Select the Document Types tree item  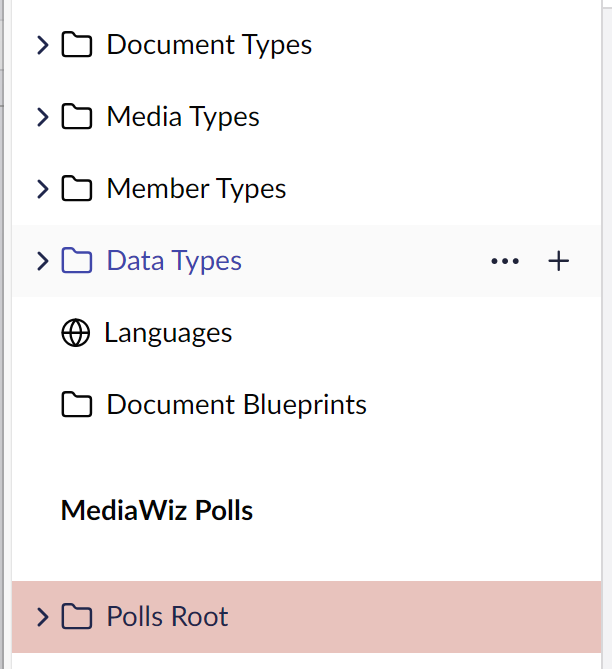[209, 45]
